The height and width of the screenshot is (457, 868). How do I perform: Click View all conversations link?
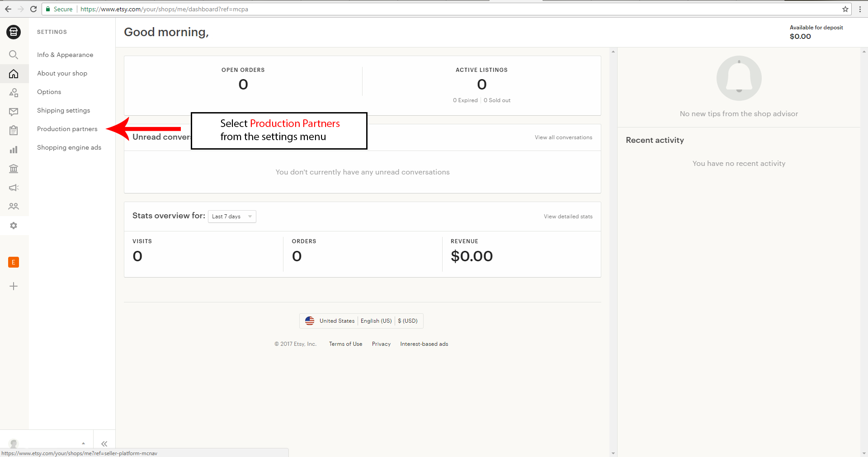click(563, 137)
